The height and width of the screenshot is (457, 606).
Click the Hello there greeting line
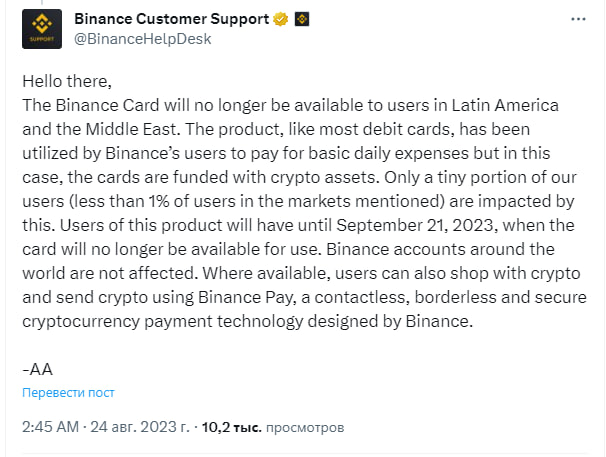click(x=67, y=81)
